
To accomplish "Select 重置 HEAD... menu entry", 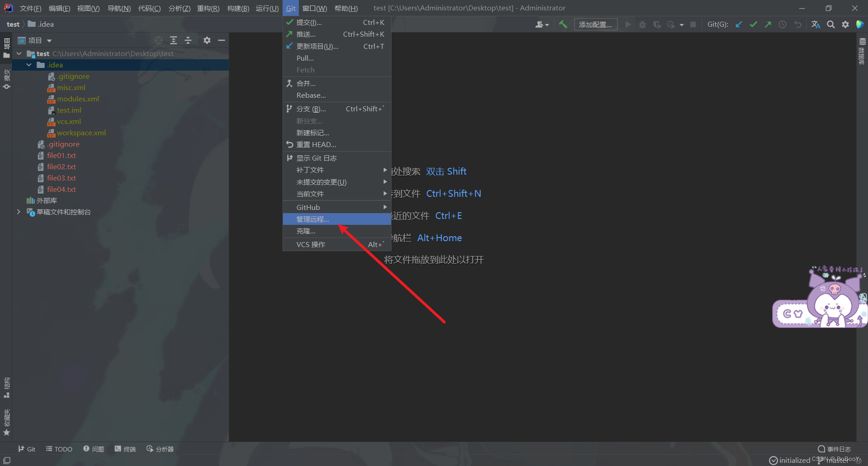I will pos(337,144).
